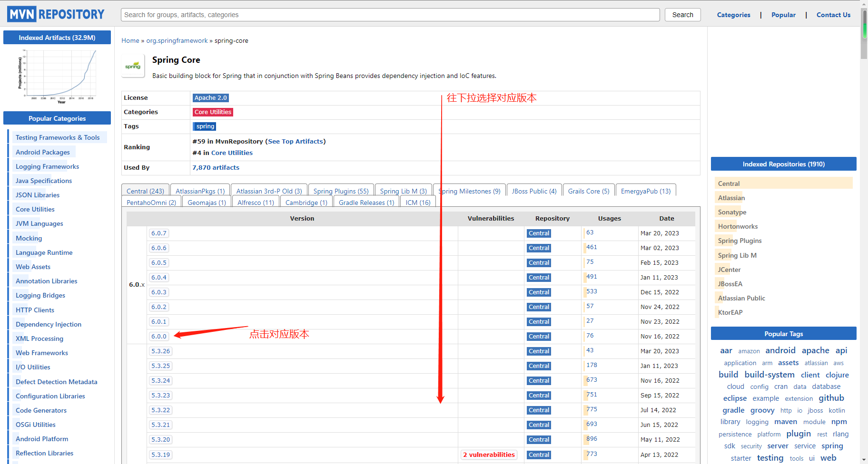Image resolution: width=868 pixels, height=464 pixels.
Task: Open Dependency Injection category
Action: pos(49,324)
